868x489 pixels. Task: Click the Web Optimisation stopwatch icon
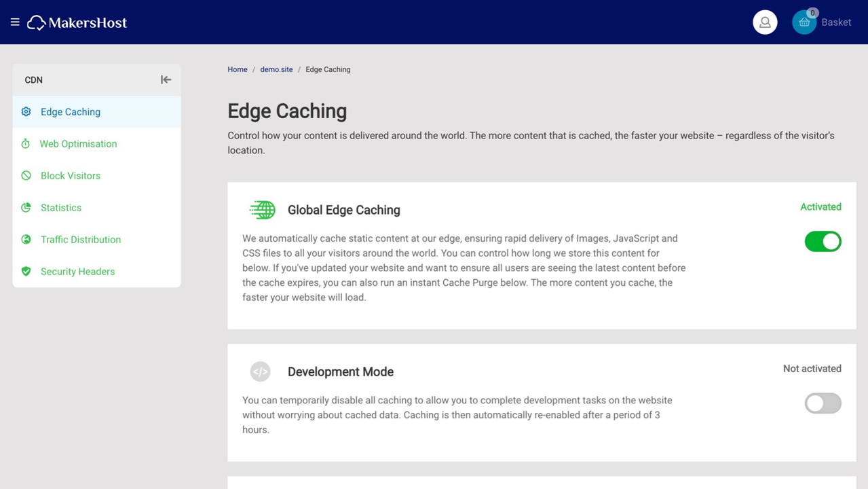26,144
